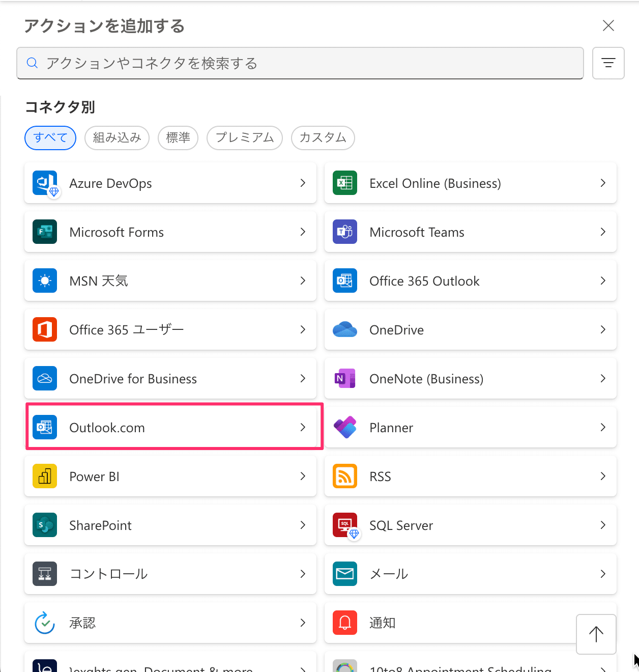Open the RSS connector
639x672 pixels.
(471, 477)
